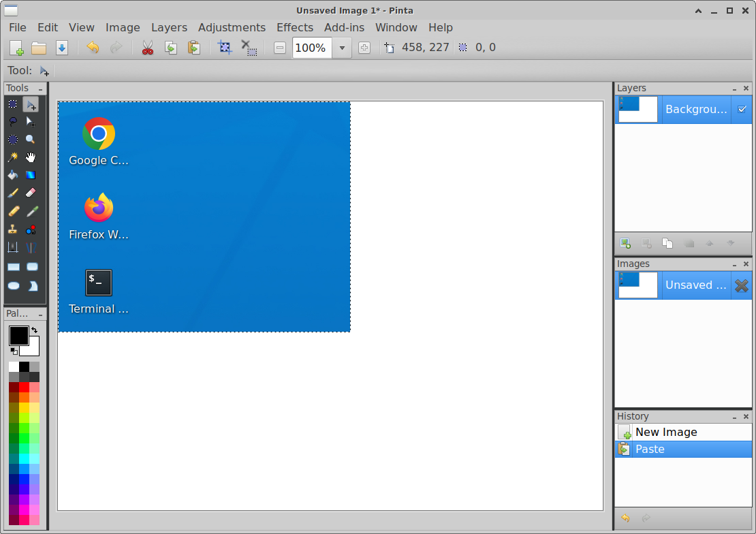The height and width of the screenshot is (534, 756).
Task: Select the Rectangle shape tool
Action: pos(13,267)
